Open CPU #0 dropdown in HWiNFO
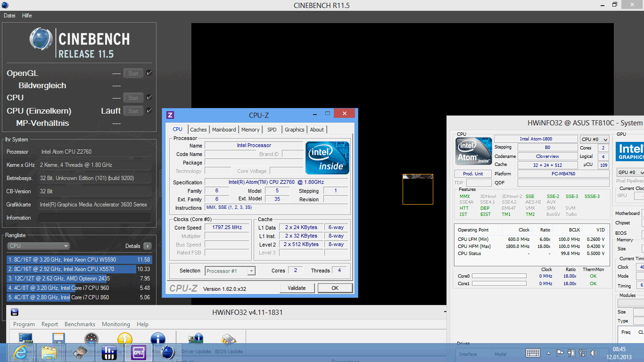 point(594,140)
